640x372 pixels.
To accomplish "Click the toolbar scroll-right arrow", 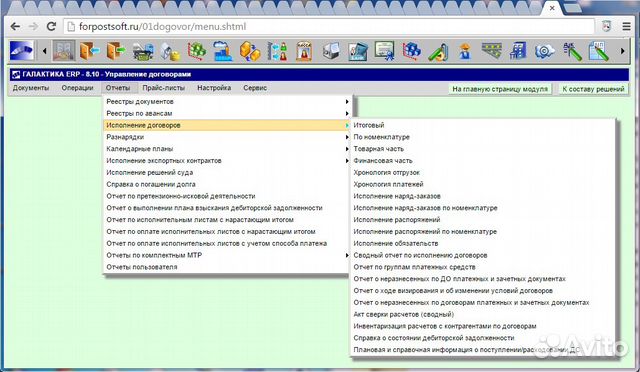I will click(622, 51).
